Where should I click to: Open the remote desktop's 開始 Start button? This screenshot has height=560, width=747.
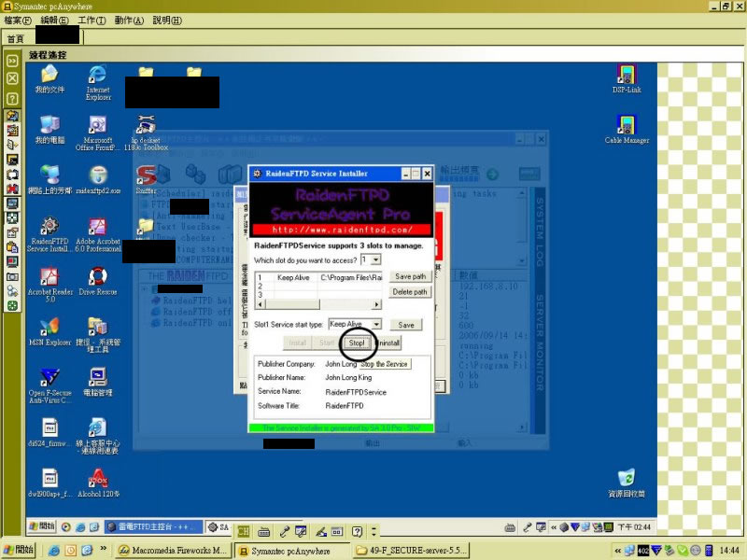click(42, 526)
